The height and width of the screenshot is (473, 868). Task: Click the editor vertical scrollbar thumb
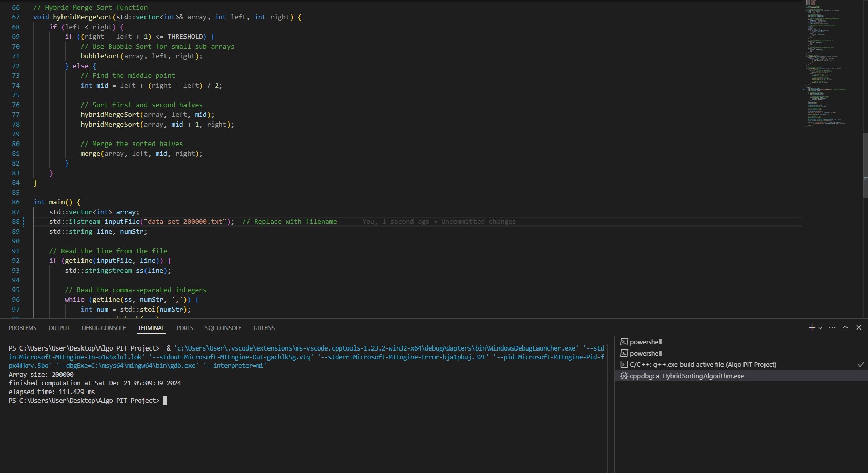point(865,165)
